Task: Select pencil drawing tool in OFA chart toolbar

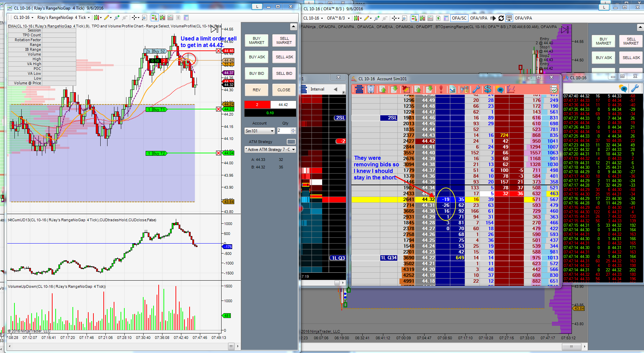Action: pos(368,18)
